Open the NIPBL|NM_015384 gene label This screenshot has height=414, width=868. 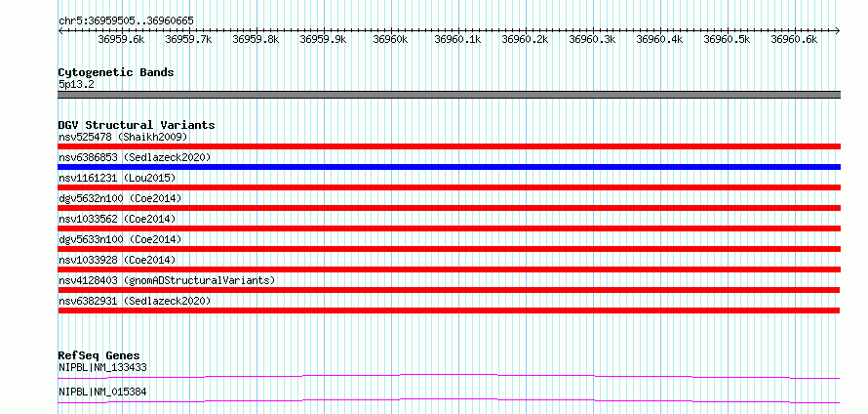click(103, 392)
